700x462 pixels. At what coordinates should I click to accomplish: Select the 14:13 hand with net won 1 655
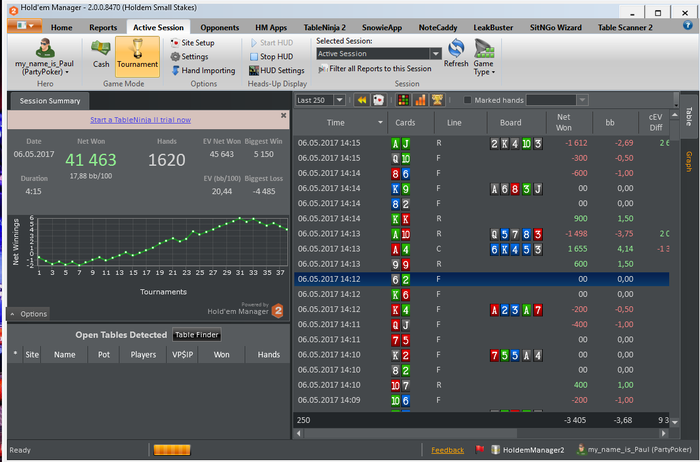481,249
